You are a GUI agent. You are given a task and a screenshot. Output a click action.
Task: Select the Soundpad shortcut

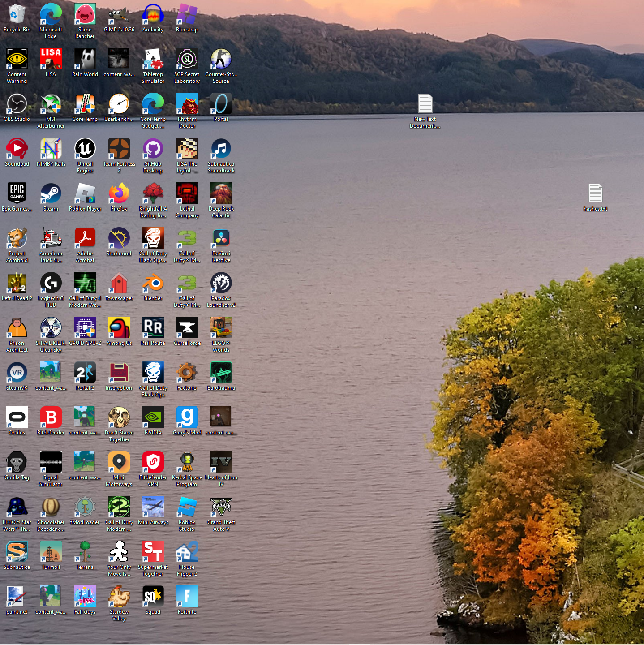point(17,149)
